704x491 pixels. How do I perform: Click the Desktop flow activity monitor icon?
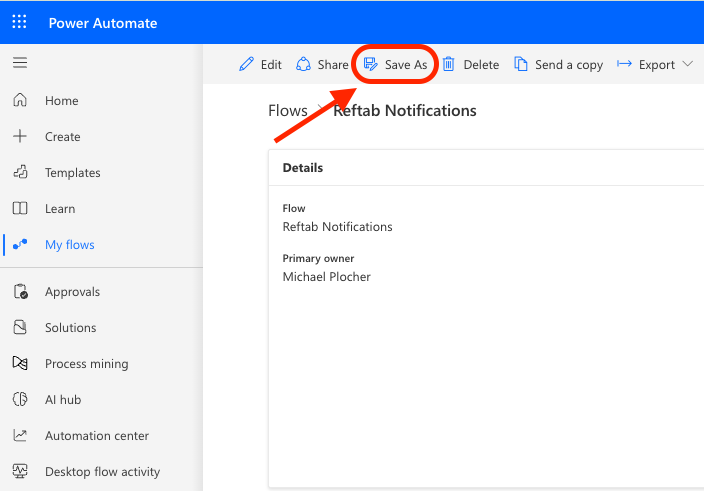click(x=20, y=471)
